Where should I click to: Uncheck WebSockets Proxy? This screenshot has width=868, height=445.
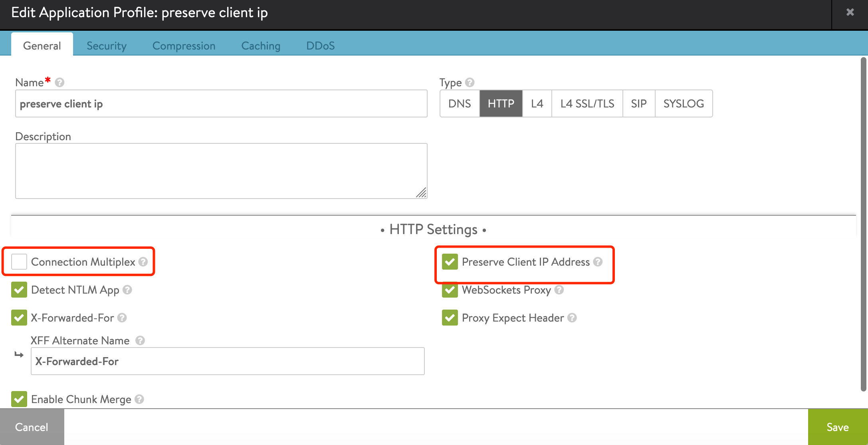click(450, 290)
